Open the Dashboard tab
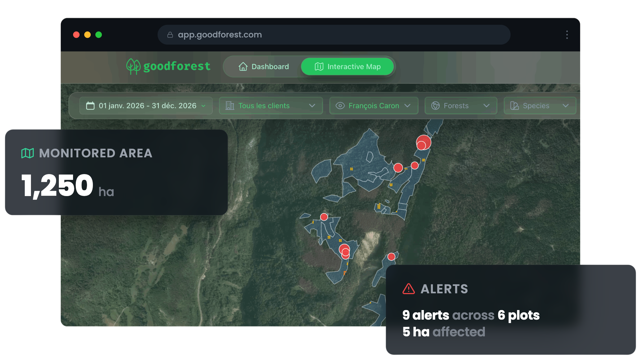This screenshot has width=644, height=363. pos(263,67)
